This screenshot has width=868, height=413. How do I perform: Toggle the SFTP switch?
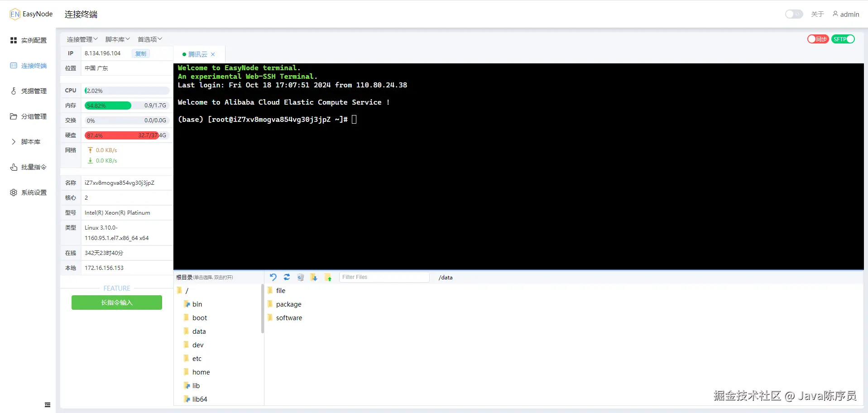click(843, 39)
